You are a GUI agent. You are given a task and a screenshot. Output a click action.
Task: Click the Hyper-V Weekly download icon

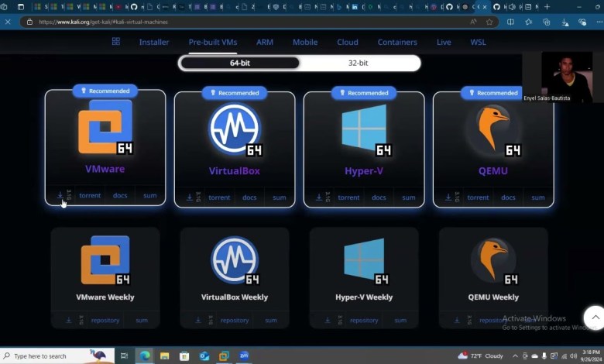pyautogui.click(x=328, y=320)
